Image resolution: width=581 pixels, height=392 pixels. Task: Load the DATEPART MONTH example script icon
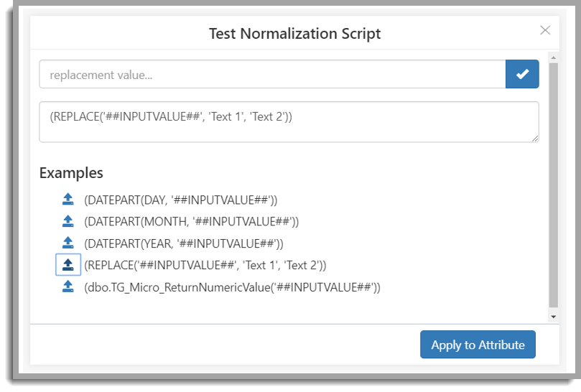click(68, 221)
